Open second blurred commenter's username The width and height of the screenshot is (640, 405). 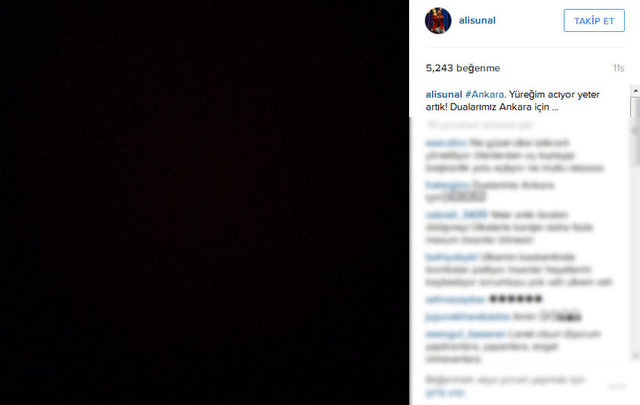pyautogui.click(x=448, y=185)
